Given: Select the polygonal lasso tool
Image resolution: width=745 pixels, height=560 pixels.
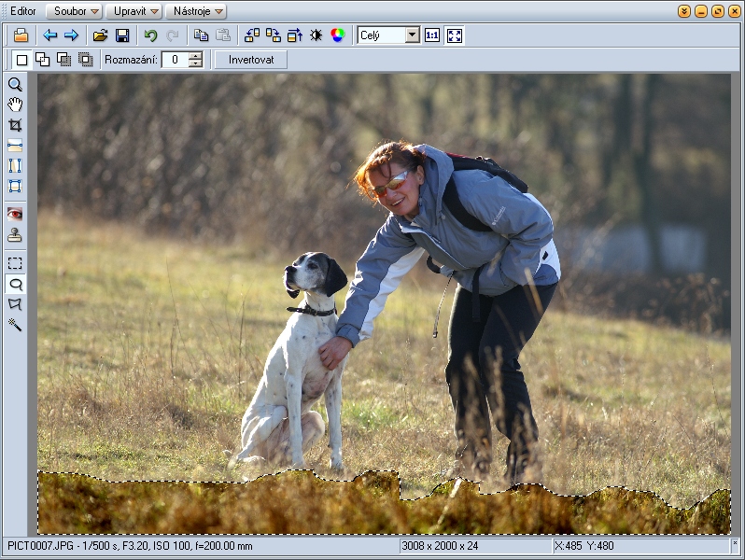Looking at the screenshot, I should pyautogui.click(x=15, y=304).
